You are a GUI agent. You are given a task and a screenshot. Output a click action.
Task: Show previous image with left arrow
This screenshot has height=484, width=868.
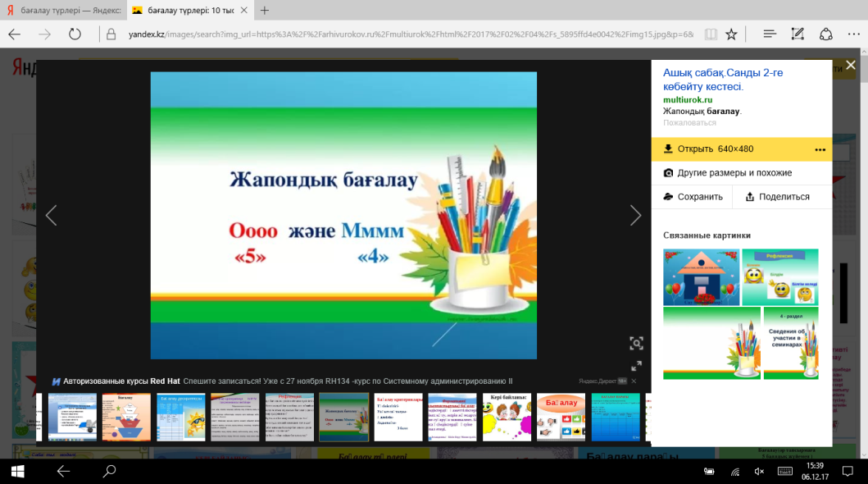[x=51, y=215]
